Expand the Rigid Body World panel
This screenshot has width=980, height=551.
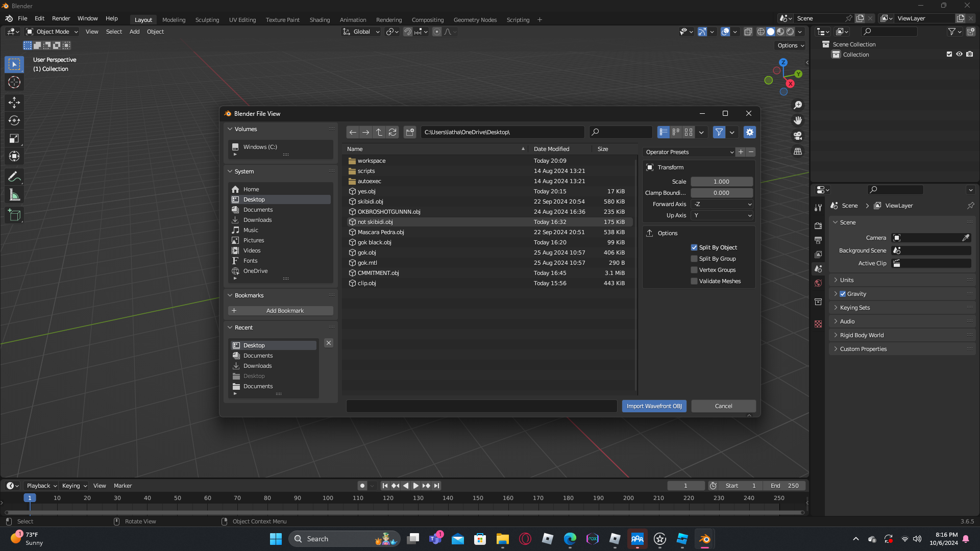[862, 335]
